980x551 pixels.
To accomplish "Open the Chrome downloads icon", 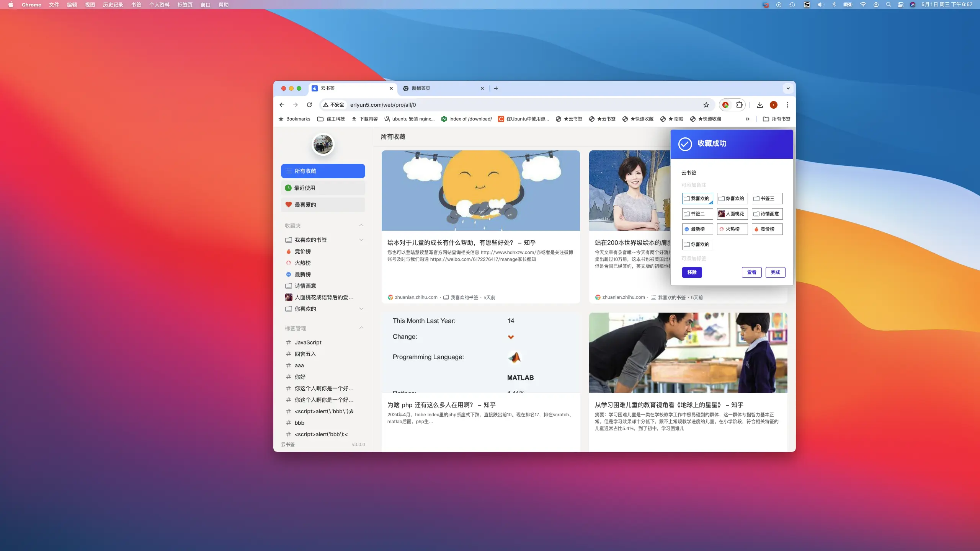I will tap(760, 105).
